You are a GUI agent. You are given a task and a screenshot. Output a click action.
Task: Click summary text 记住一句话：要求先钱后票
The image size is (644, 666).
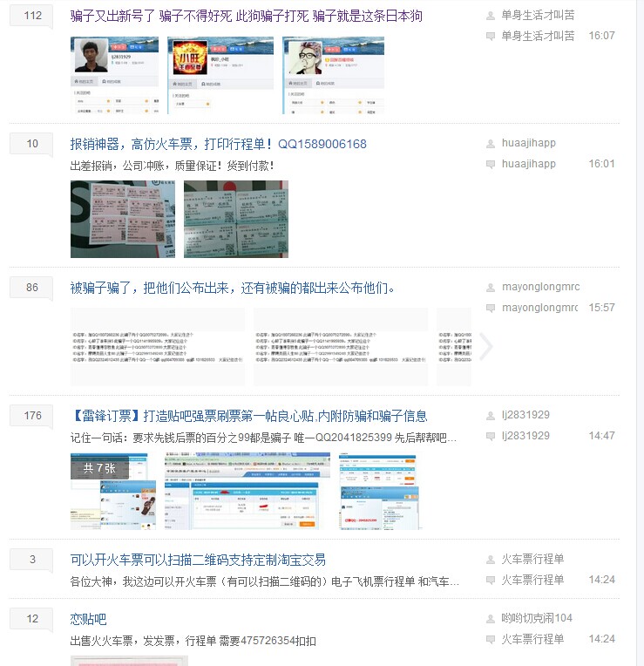click(264, 438)
